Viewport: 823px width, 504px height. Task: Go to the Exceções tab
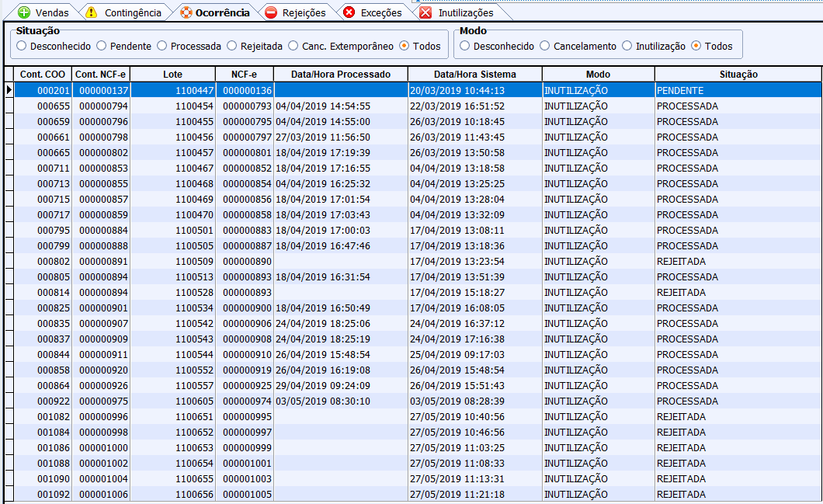click(373, 12)
